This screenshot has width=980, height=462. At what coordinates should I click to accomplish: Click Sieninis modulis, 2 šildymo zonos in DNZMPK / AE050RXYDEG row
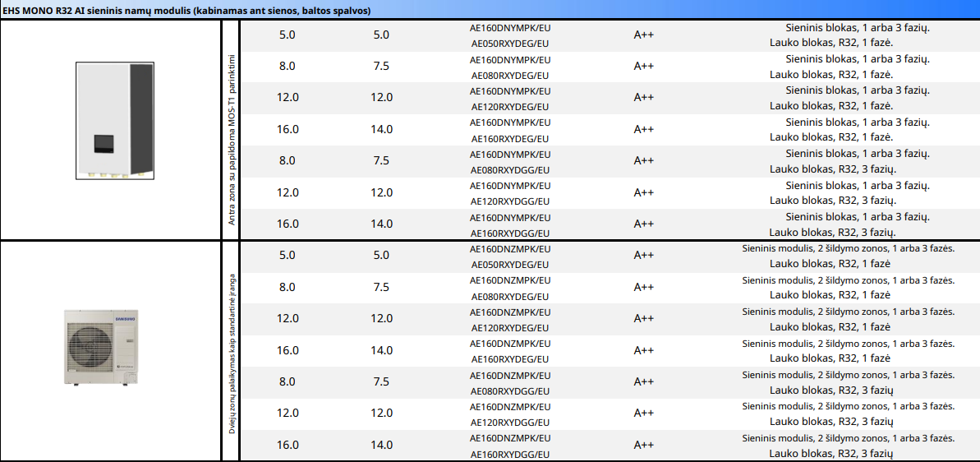click(x=849, y=248)
